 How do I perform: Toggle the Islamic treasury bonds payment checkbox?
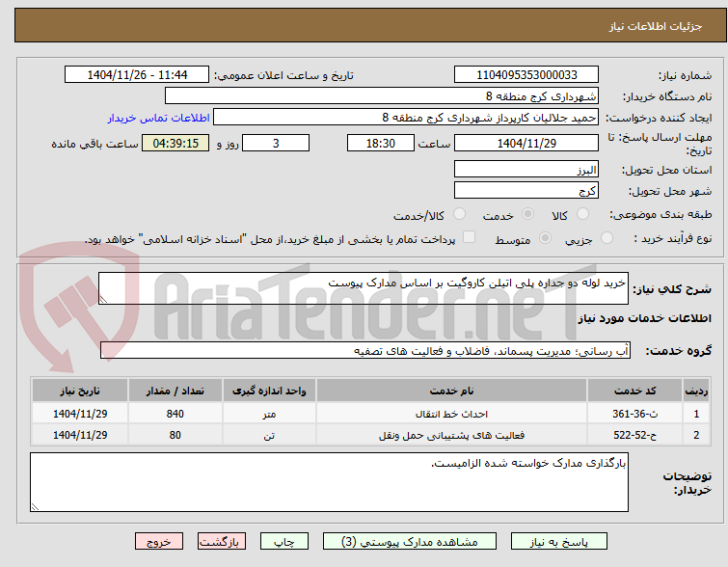pyautogui.click(x=469, y=237)
